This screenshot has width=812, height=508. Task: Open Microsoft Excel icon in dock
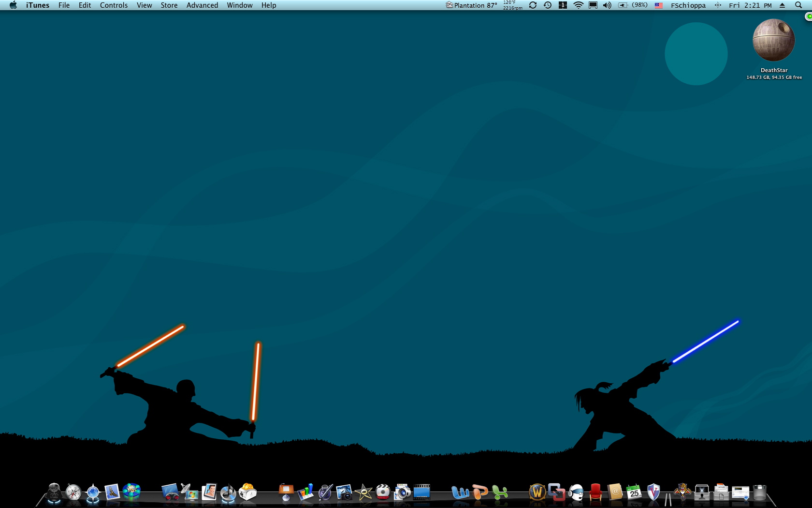coord(499,493)
